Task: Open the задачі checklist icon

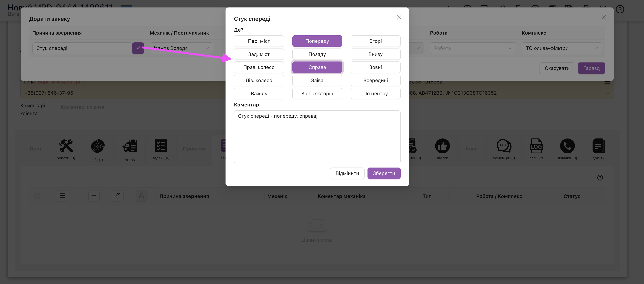Action: [x=161, y=146]
